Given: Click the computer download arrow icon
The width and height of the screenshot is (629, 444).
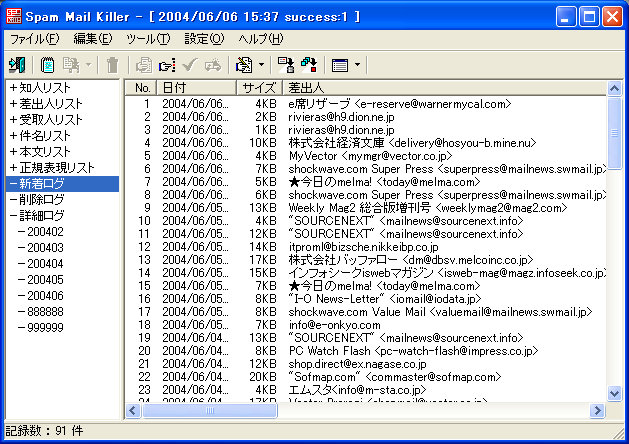Looking at the screenshot, I should pos(285,65).
